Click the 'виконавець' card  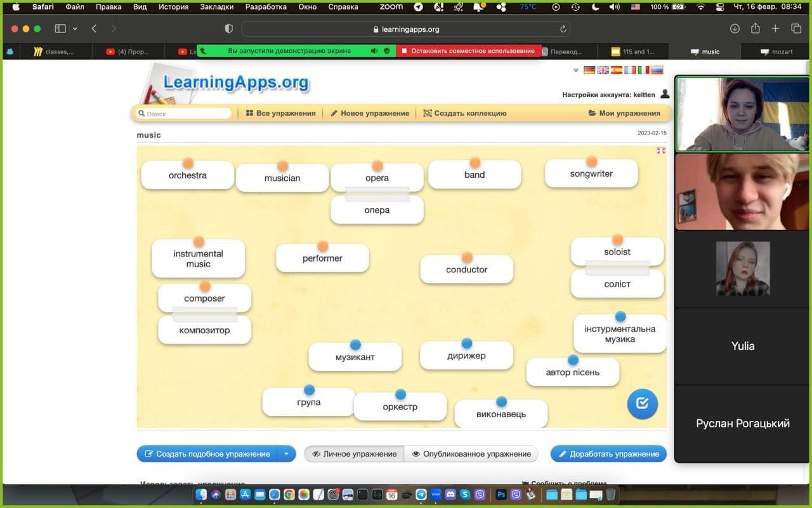(501, 414)
